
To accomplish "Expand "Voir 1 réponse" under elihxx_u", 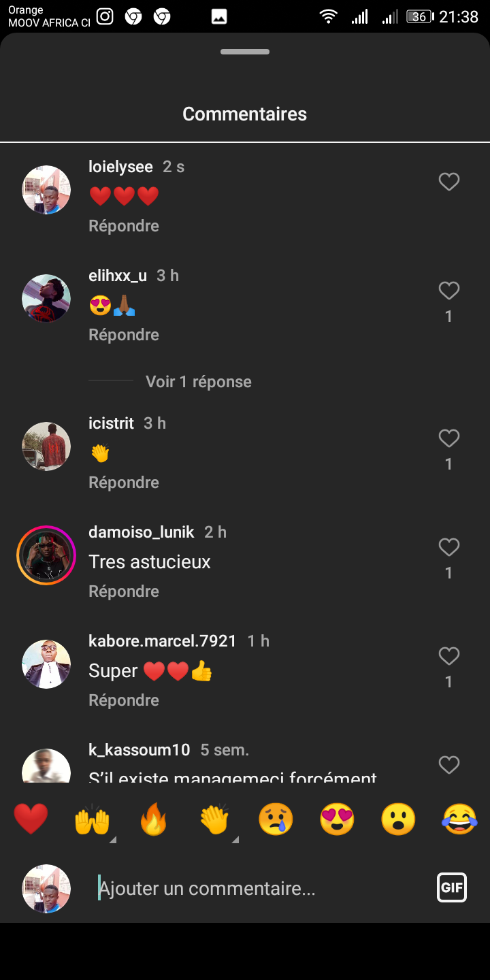I will (198, 382).
